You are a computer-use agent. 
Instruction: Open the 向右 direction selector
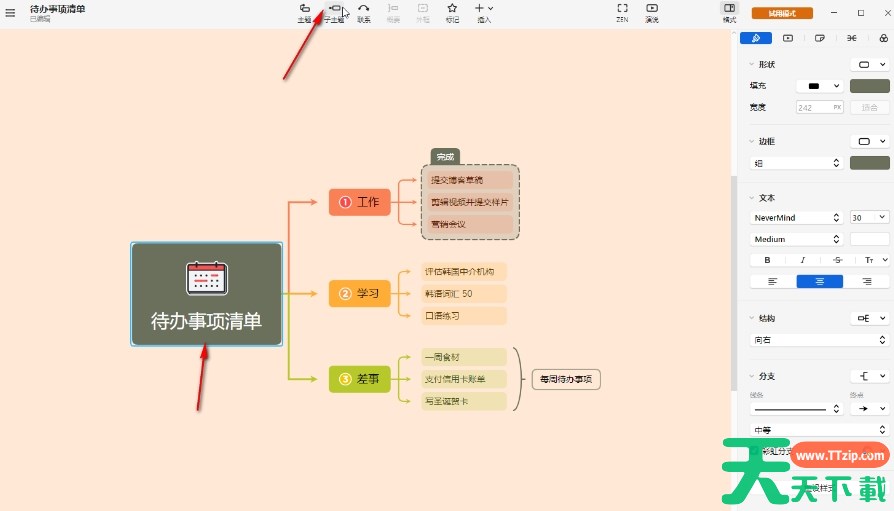pos(819,340)
